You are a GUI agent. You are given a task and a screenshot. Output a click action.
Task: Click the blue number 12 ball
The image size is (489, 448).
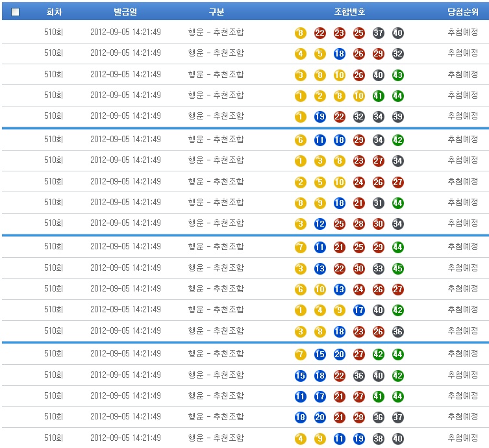coord(320,224)
